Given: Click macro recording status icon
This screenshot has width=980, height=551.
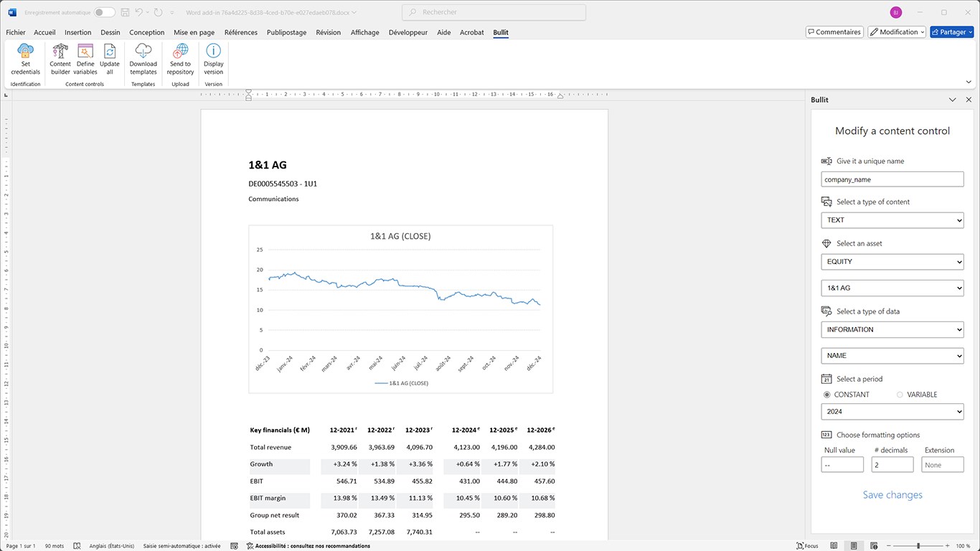Looking at the screenshot, I should [x=234, y=546].
